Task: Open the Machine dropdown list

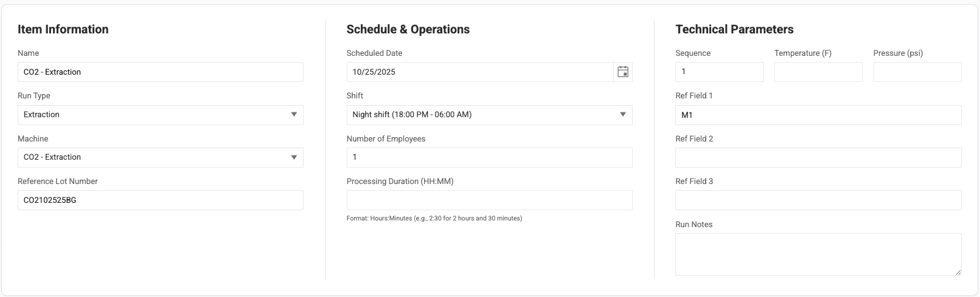Action: (x=160, y=157)
